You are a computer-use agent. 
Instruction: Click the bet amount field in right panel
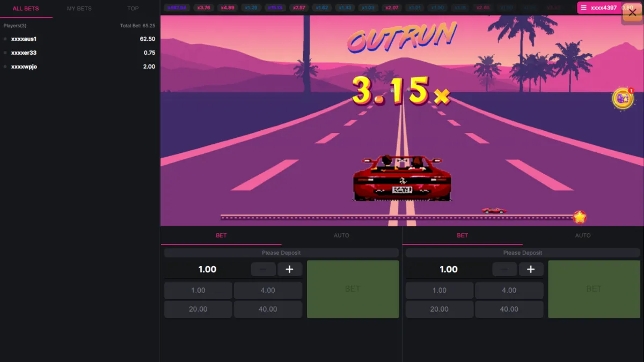pos(449,269)
